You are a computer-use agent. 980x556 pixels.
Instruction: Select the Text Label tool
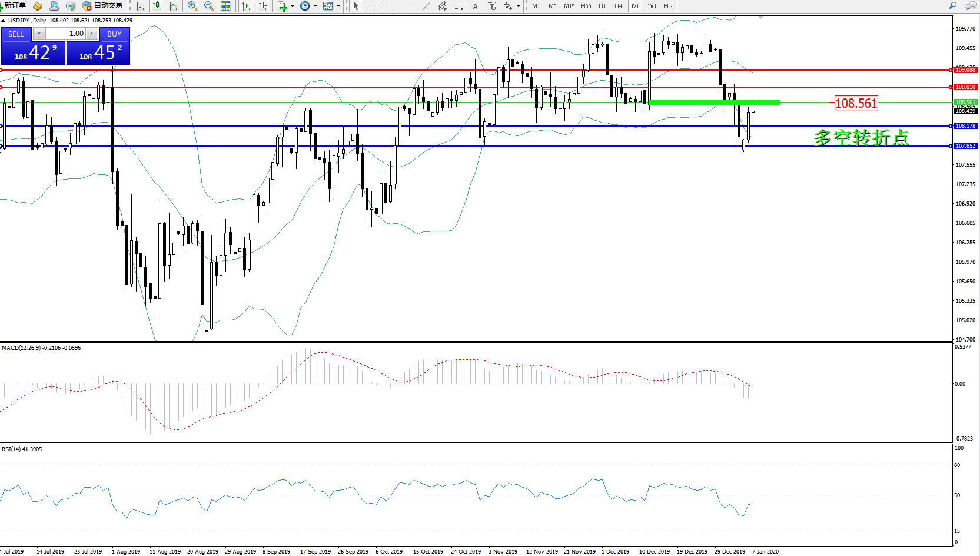(491, 6)
